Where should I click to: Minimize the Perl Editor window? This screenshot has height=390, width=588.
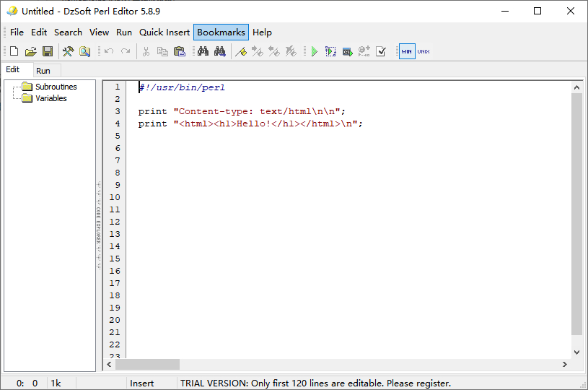coord(505,11)
